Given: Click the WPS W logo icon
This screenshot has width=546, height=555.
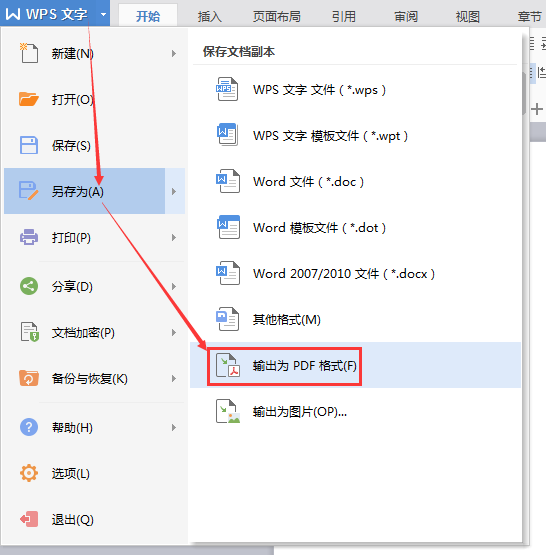Looking at the screenshot, I should tap(13, 14).
